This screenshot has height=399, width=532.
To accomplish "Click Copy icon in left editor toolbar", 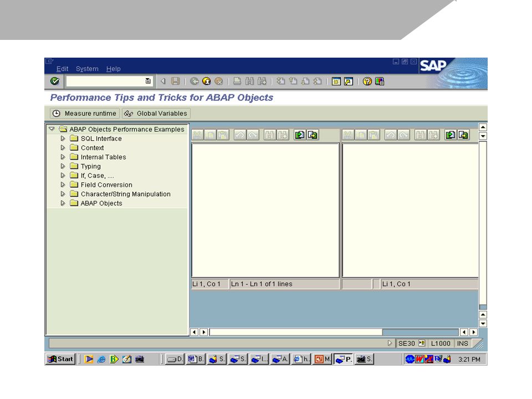I will click(x=211, y=135).
